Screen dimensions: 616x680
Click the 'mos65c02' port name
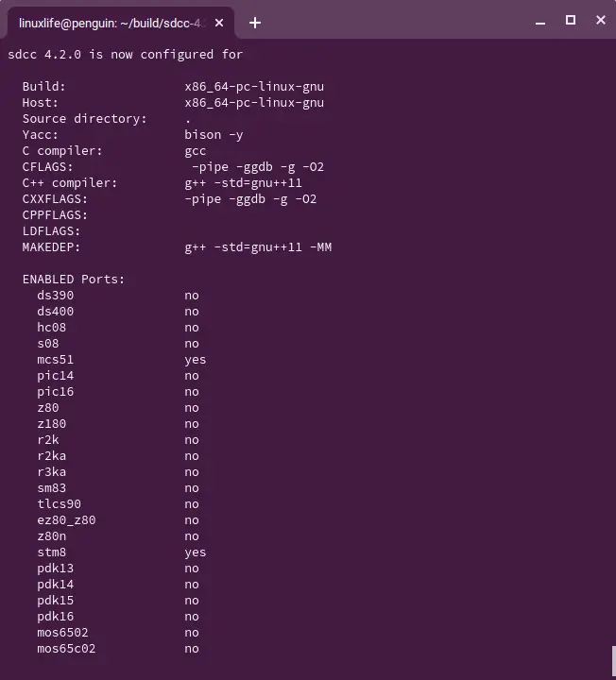pos(66,649)
